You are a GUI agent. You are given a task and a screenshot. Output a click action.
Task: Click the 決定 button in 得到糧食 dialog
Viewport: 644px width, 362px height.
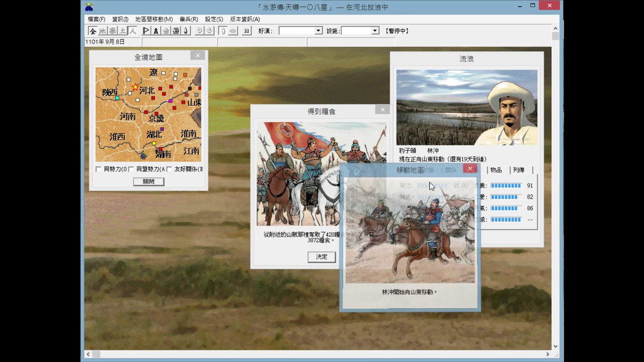321,257
